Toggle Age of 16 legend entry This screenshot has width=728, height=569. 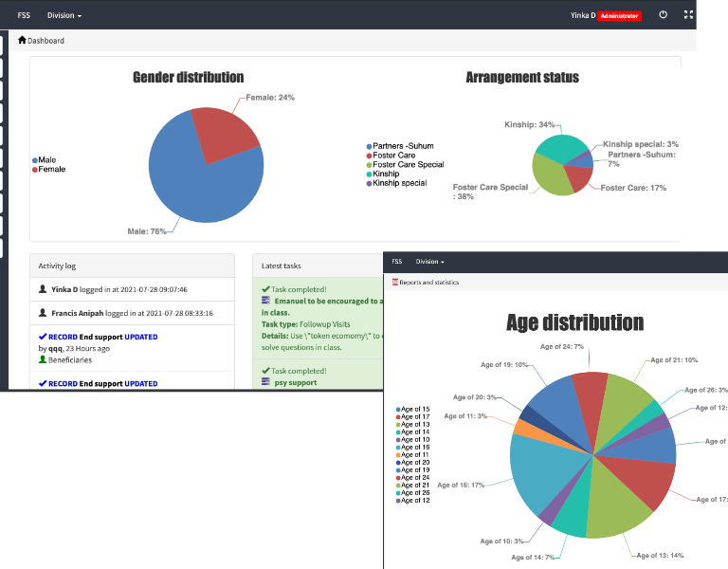412,448
